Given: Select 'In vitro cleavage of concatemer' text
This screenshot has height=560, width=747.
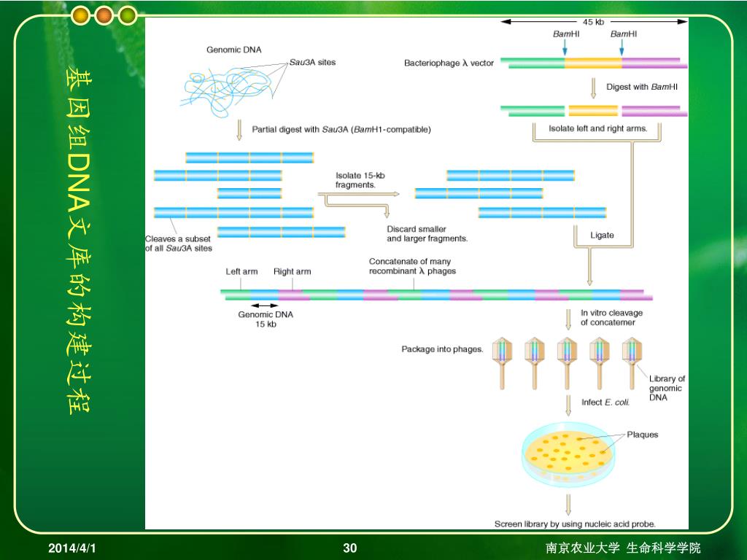Looking at the screenshot, I should tap(612, 318).
